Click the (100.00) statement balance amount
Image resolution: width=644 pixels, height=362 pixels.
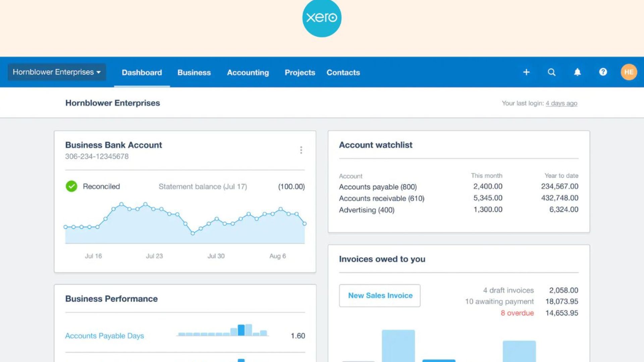point(291,186)
